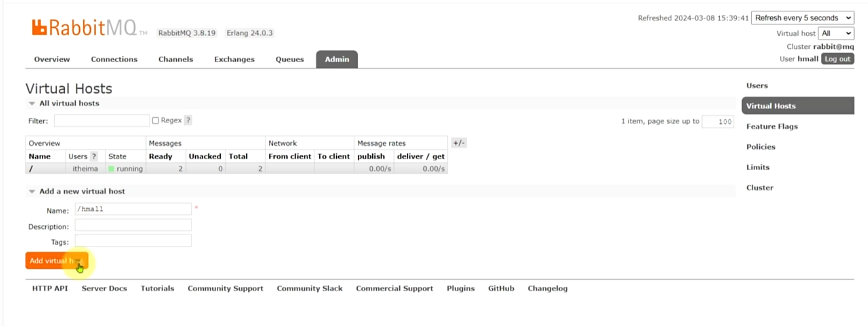
Task: Open Policies in the sidebar
Action: (760, 147)
